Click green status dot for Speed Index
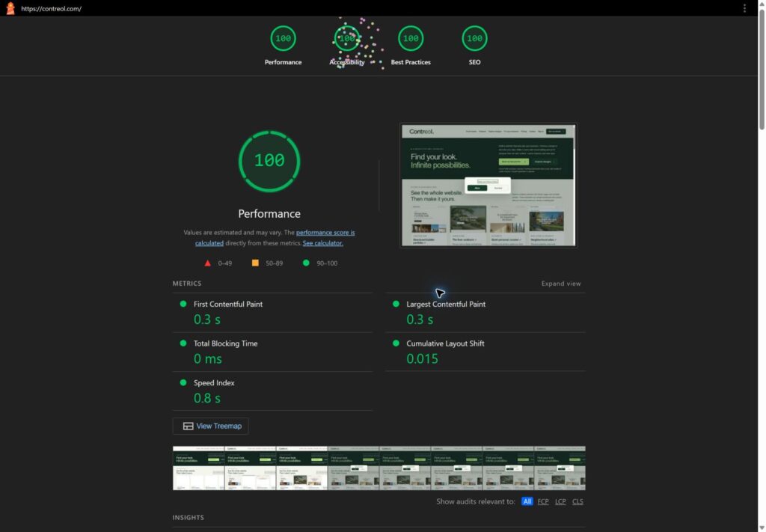The image size is (766, 532). click(183, 382)
